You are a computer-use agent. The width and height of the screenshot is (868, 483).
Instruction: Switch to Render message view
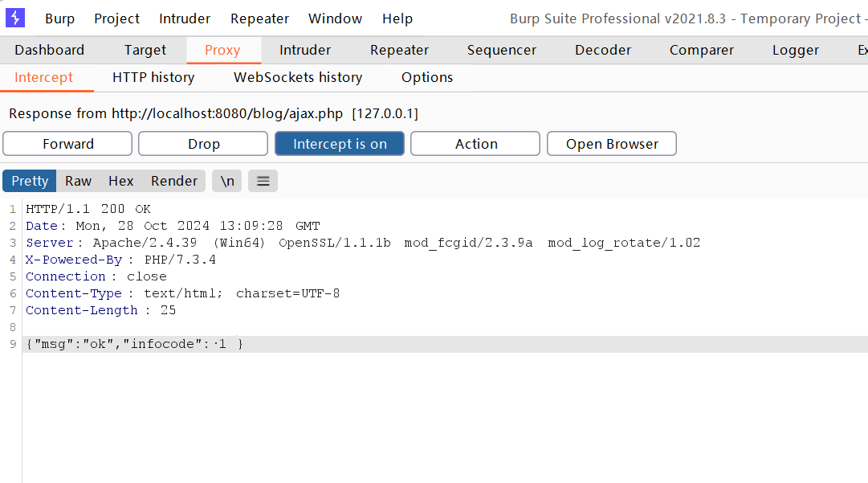(x=173, y=181)
